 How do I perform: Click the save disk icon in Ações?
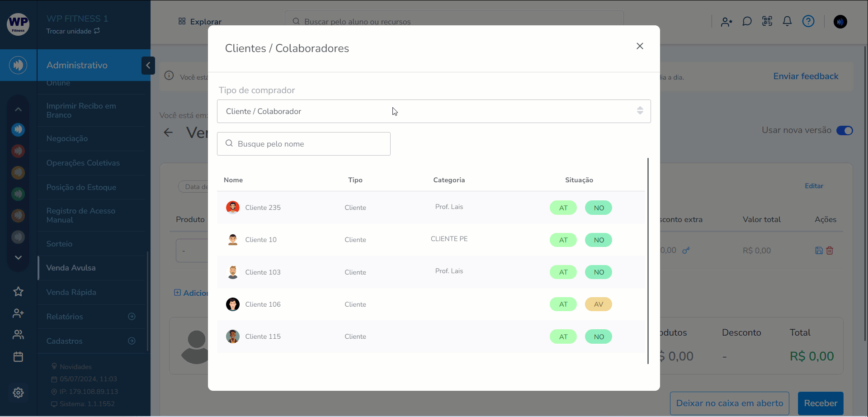(x=819, y=251)
